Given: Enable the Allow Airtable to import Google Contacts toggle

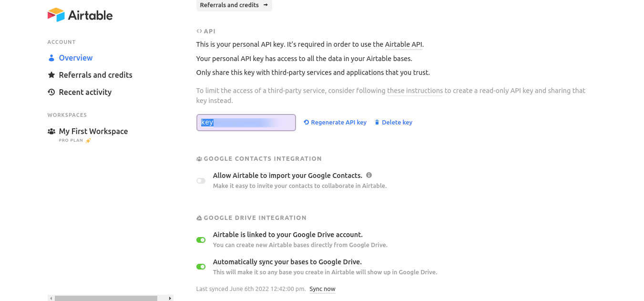Looking at the screenshot, I should (x=201, y=181).
